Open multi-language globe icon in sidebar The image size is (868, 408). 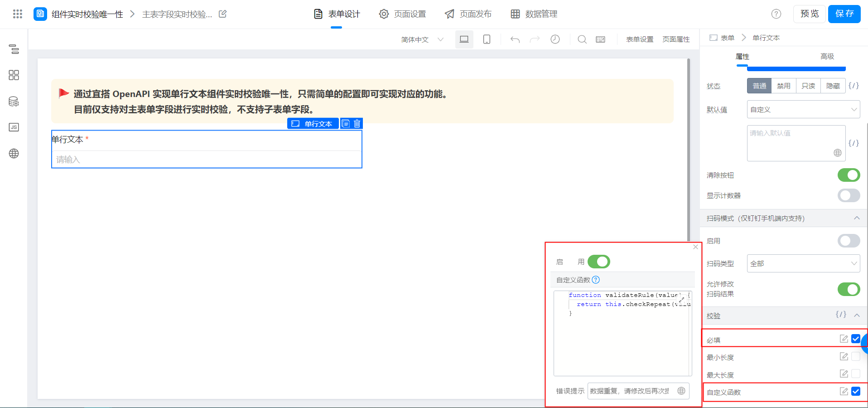point(14,154)
